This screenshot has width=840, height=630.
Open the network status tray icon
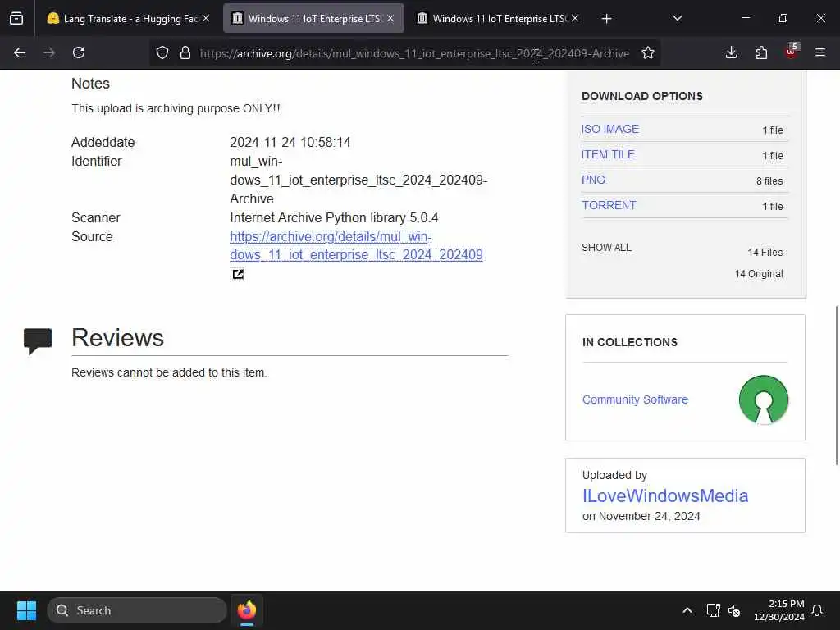tap(713, 610)
